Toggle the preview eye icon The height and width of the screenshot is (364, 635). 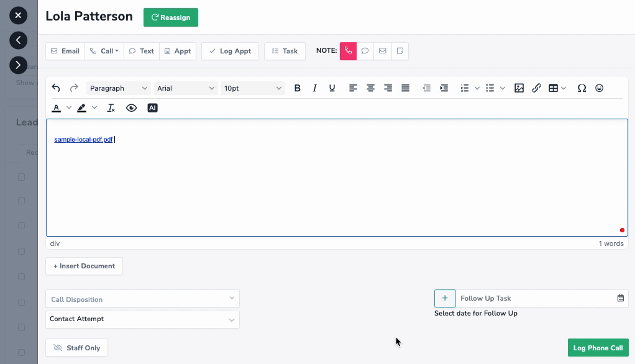point(131,108)
